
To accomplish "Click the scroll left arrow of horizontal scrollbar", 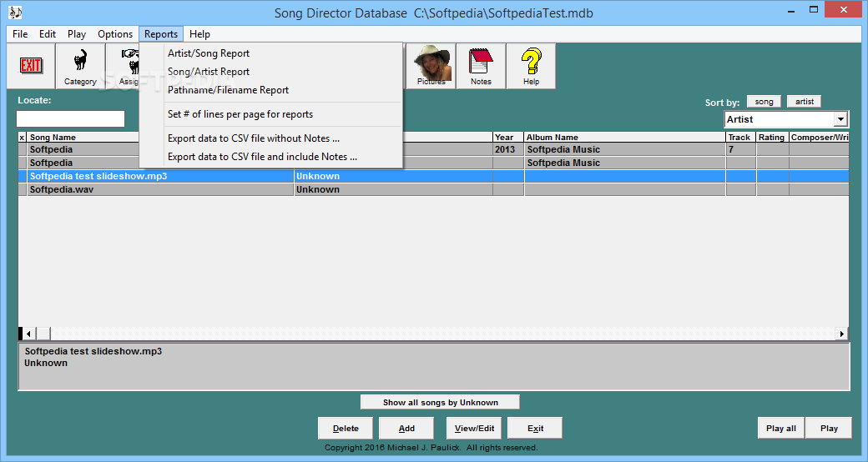I will click(x=28, y=333).
